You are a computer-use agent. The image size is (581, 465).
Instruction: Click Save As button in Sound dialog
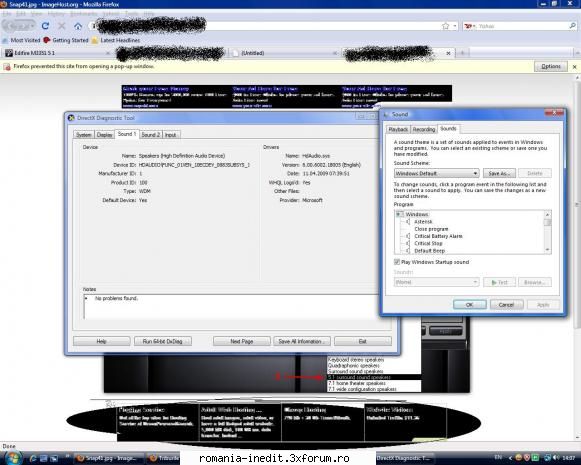[x=499, y=173]
